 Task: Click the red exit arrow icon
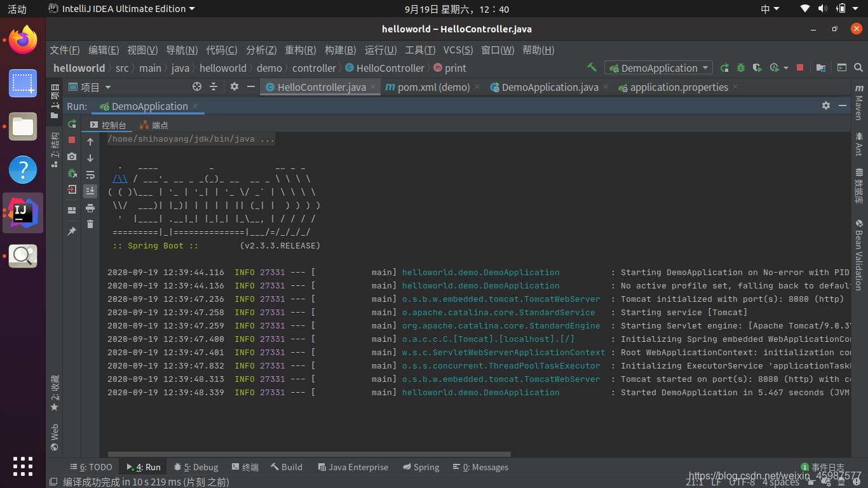click(72, 189)
